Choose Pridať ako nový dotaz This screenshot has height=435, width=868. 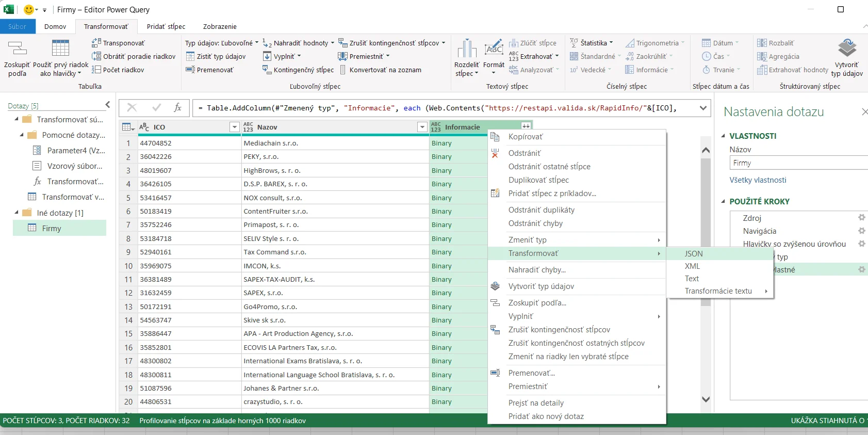pyautogui.click(x=577, y=416)
